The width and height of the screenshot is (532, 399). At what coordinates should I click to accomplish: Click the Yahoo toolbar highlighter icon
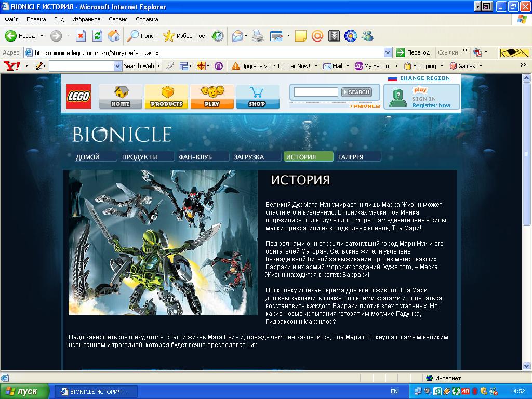point(170,66)
